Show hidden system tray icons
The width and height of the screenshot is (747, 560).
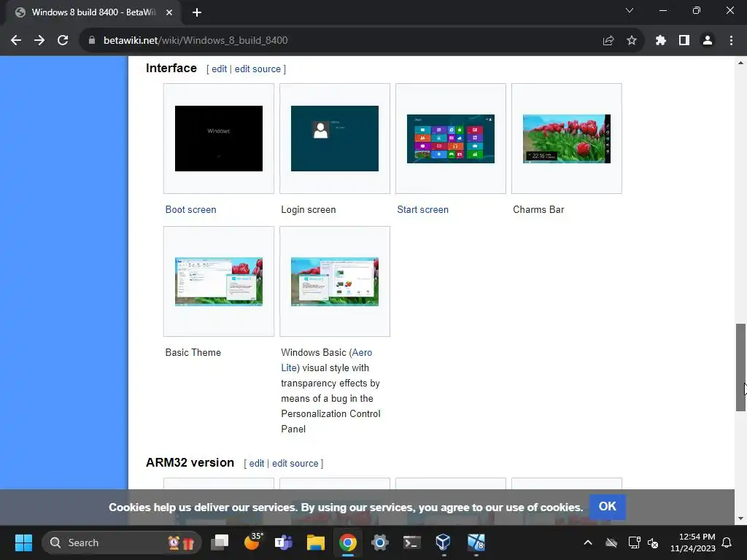(x=588, y=542)
